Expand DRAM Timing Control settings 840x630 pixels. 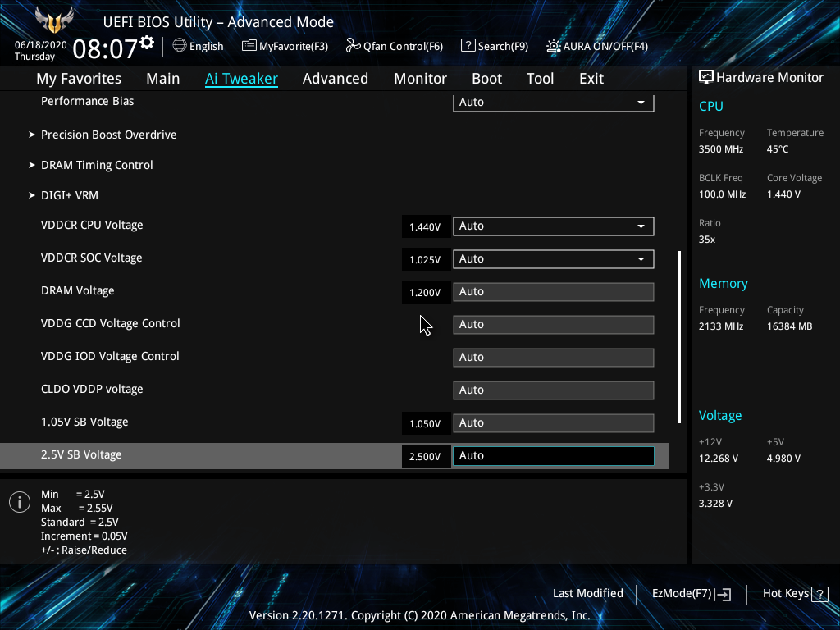[x=97, y=165]
